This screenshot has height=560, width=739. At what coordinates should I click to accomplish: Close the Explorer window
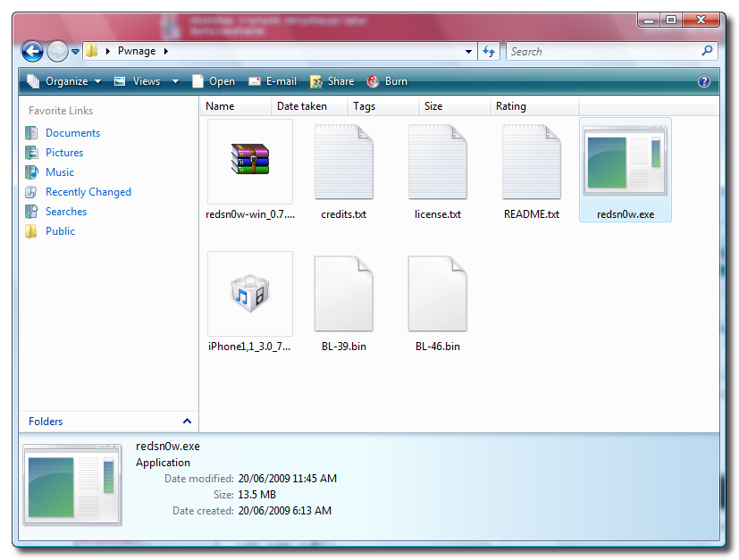[x=701, y=21]
